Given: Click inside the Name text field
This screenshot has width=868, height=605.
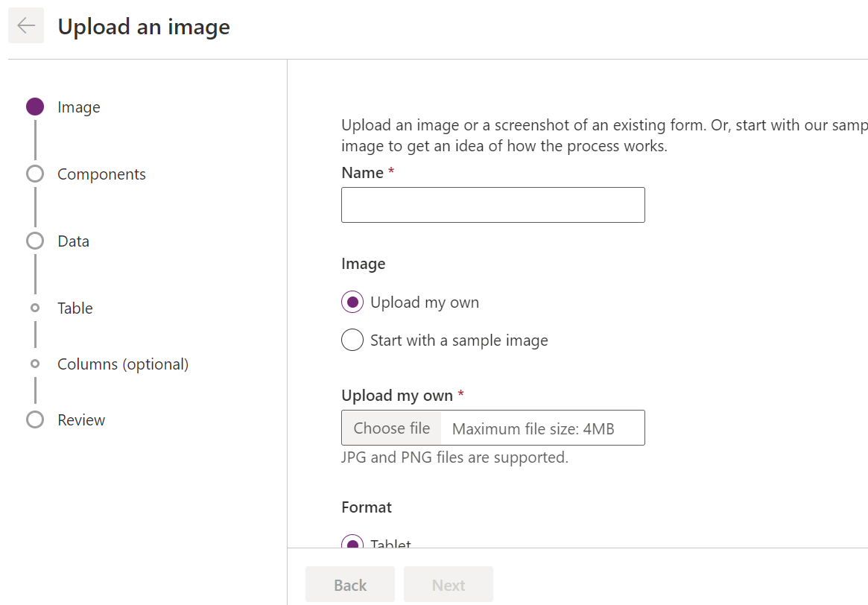Looking at the screenshot, I should (492, 204).
